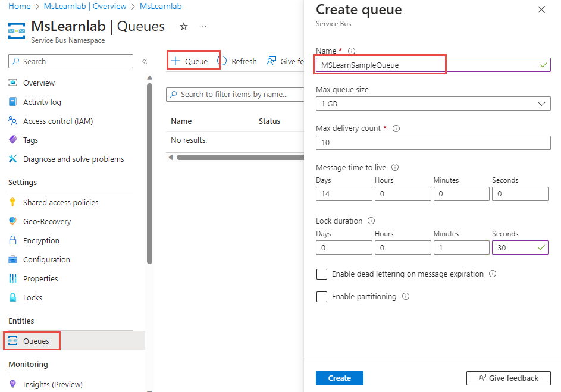Click the Service Bus namespace icon beside MsLearnlab
The height and width of the screenshot is (392, 561).
click(x=17, y=31)
